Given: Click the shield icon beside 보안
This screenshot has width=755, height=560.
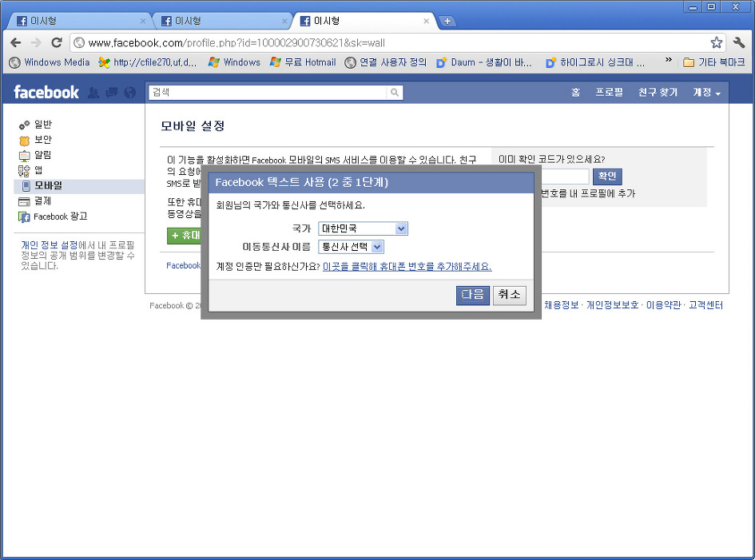Looking at the screenshot, I should pyautogui.click(x=24, y=140).
